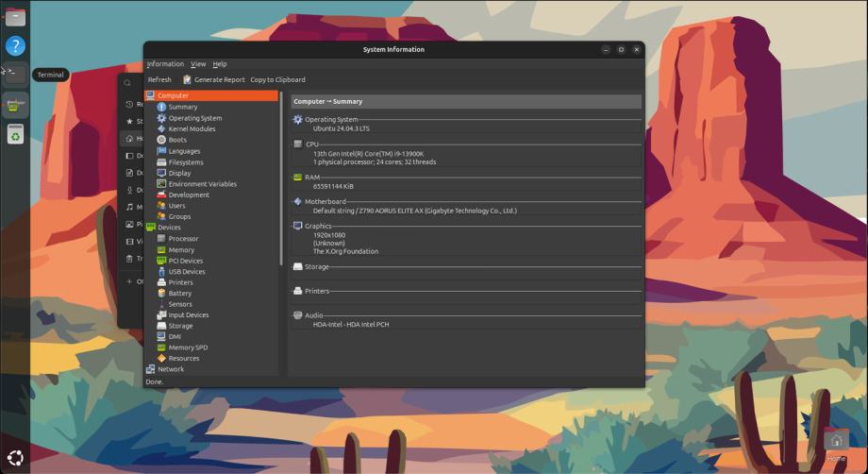Screen dimensions: 868x474
Task: Open the Summary tree entry
Action: 183,107
